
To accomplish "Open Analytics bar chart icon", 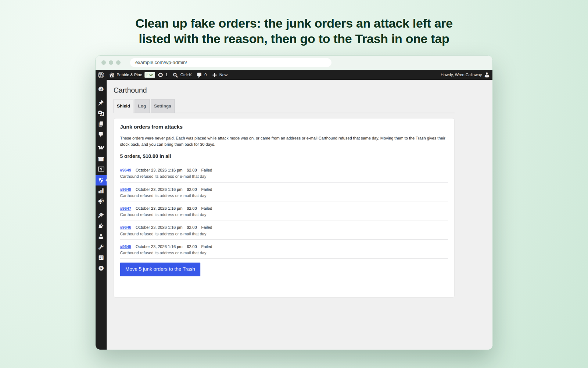I will 101,191.
